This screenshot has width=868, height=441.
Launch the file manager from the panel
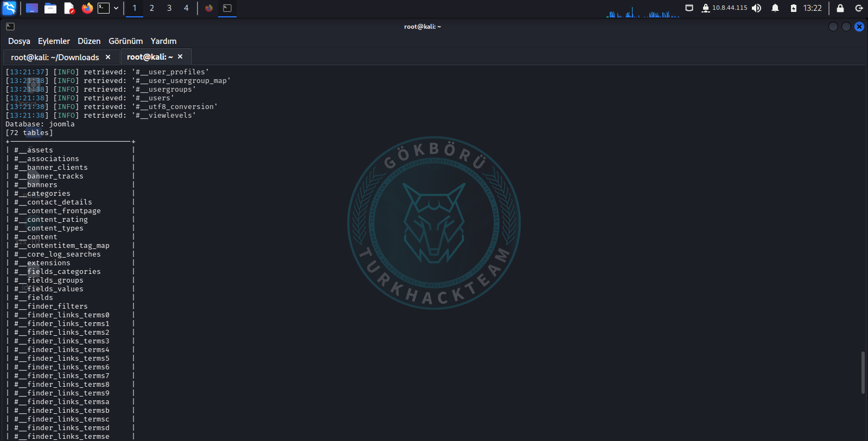(50, 8)
